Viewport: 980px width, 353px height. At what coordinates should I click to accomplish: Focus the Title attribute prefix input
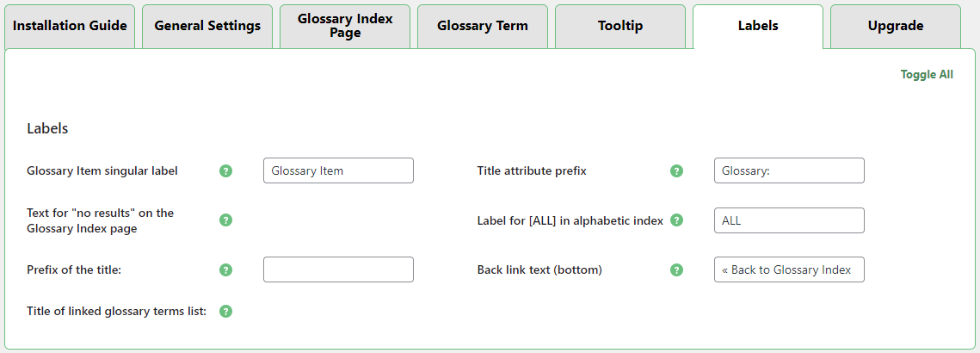pos(789,170)
